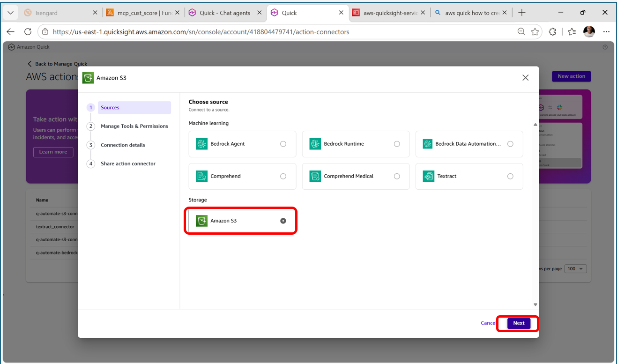This screenshot has height=364, width=617.
Task: Click the Bedrock Agent source icon
Action: pos(202,144)
